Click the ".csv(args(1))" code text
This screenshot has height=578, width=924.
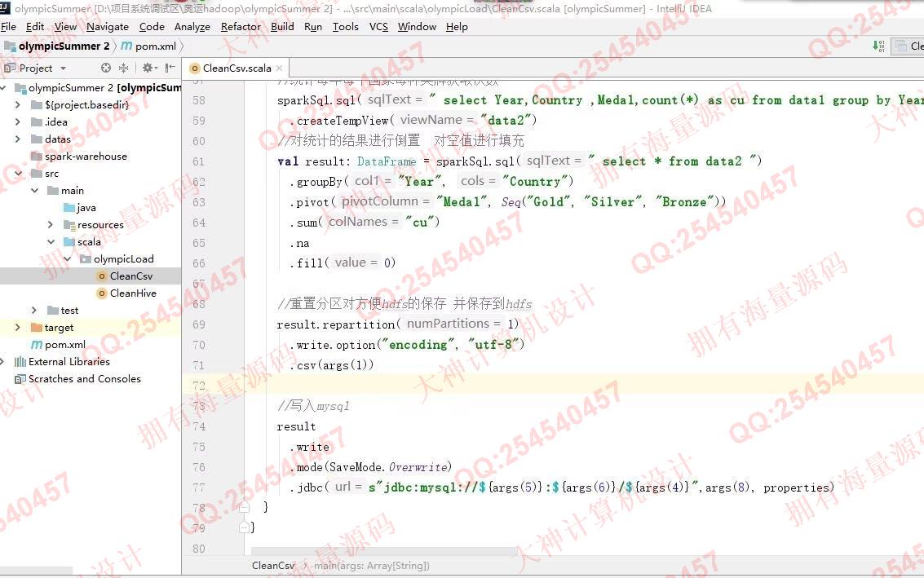(332, 365)
